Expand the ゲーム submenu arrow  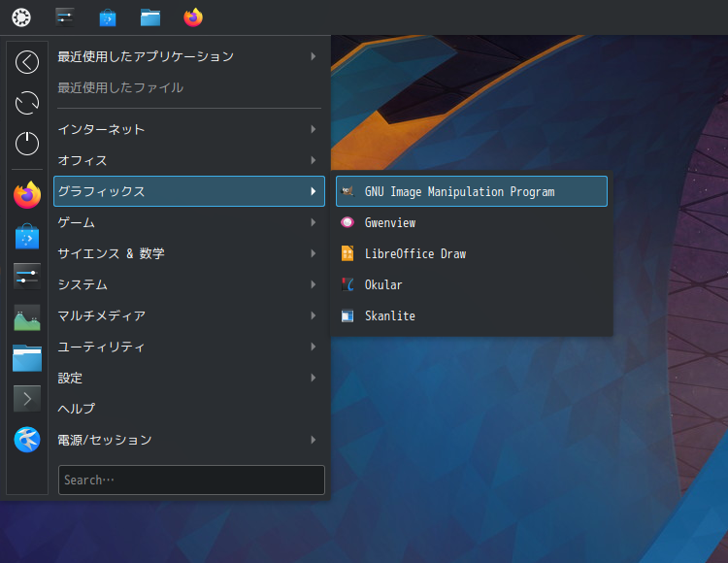[x=314, y=222]
